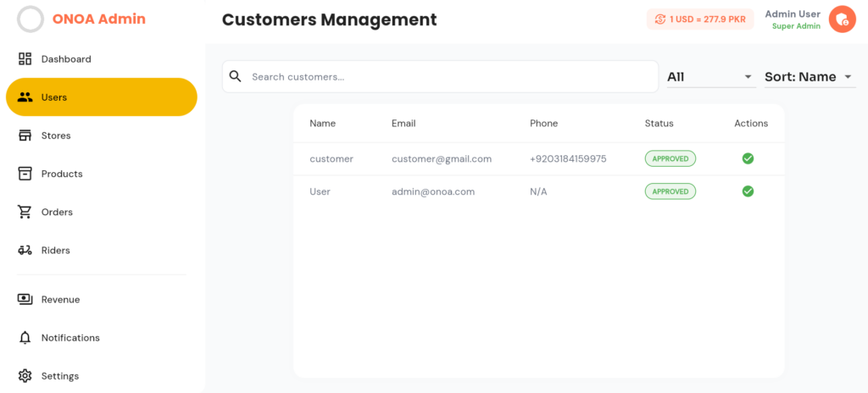Focus the Search customers input field
868x393 pixels.
pos(441,76)
